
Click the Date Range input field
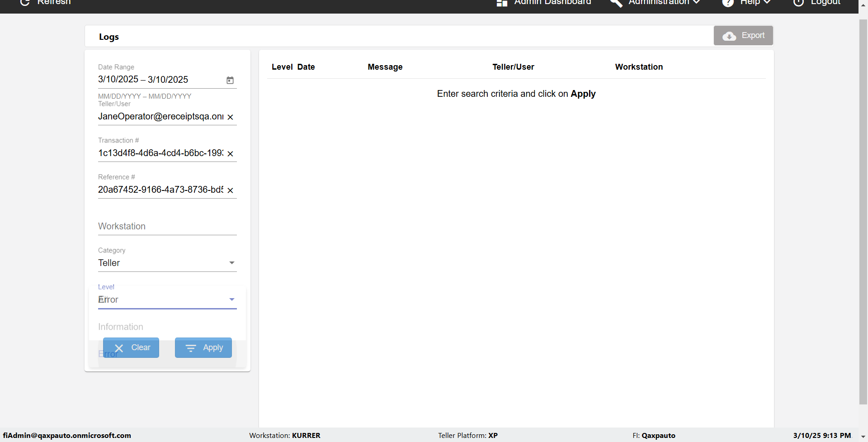(x=160, y=80)
